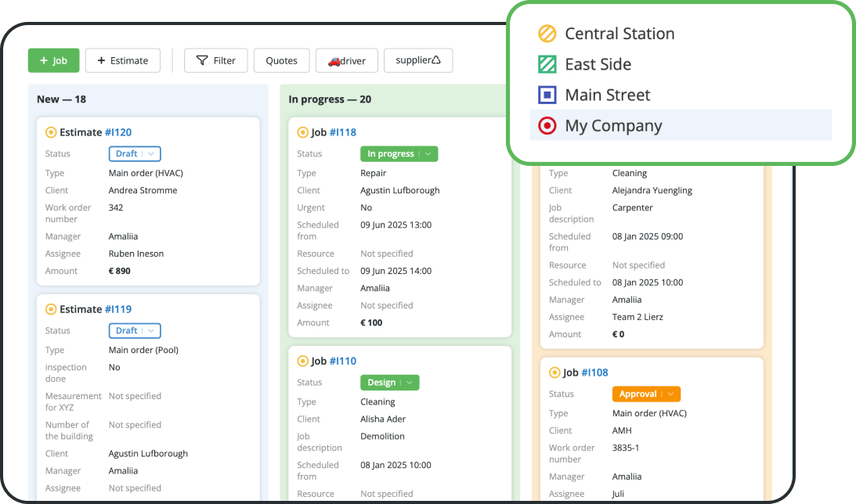Open the Draft status dropdown on Estimate #I120

tap(134, 153)
